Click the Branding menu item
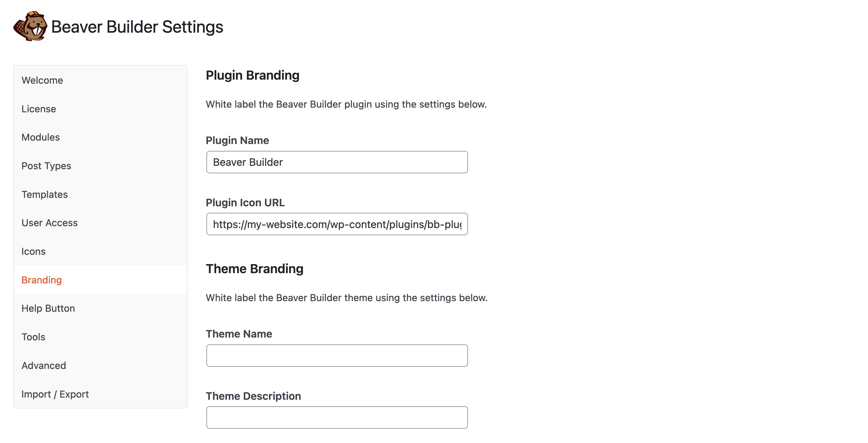868x443 pixels. pos(41,279)
